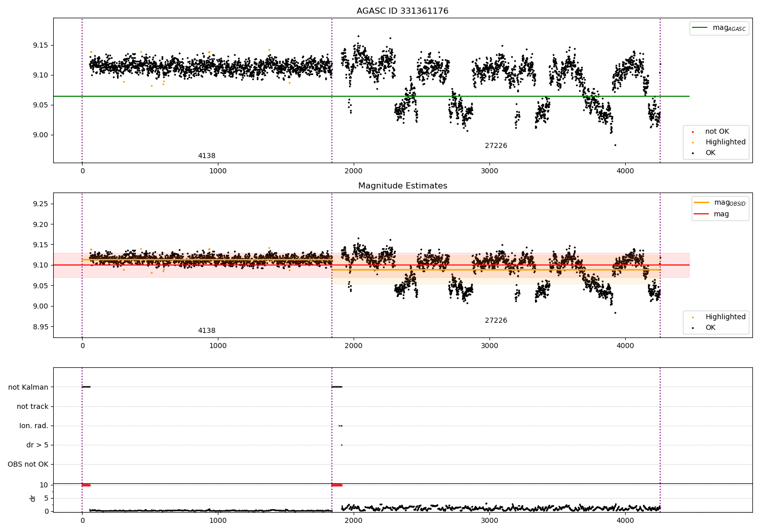Image resolution: width=760 pixels, height=532 pixels.
Task: Click the OBSID label '27226' in the middle plot
Action: point(496,321)
